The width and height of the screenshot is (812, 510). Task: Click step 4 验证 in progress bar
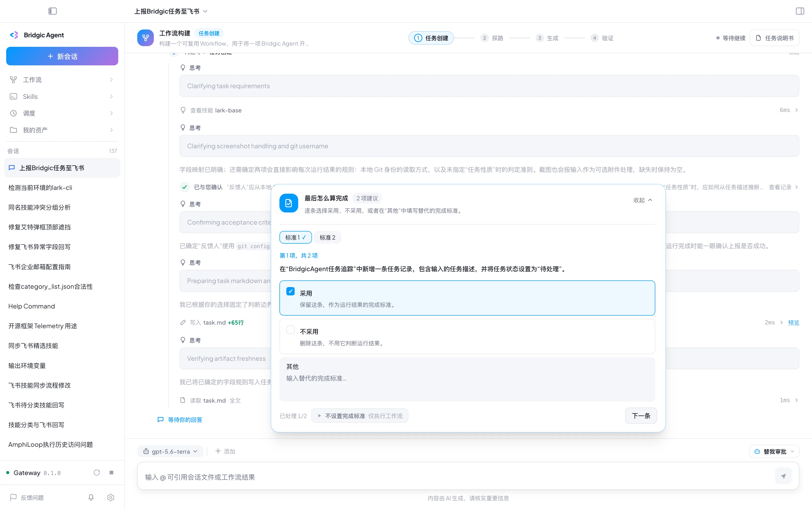coord(602,38)
